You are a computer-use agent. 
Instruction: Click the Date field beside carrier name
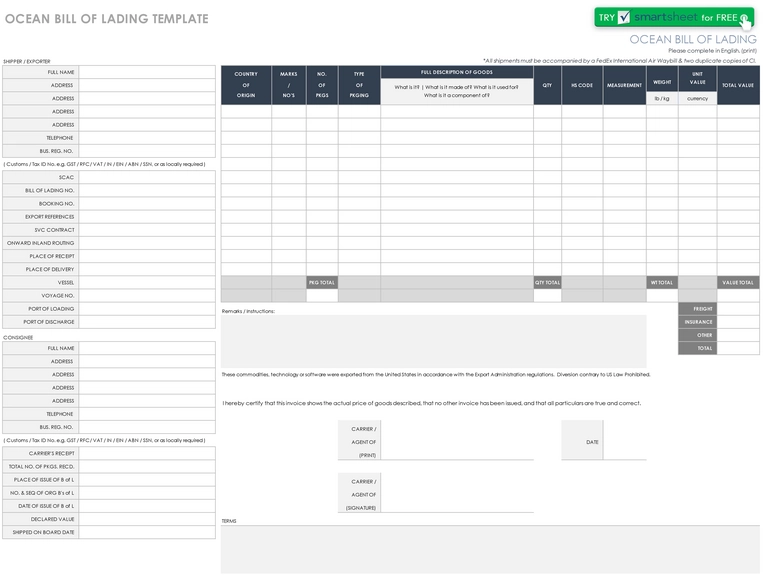(x=625, y=440)
